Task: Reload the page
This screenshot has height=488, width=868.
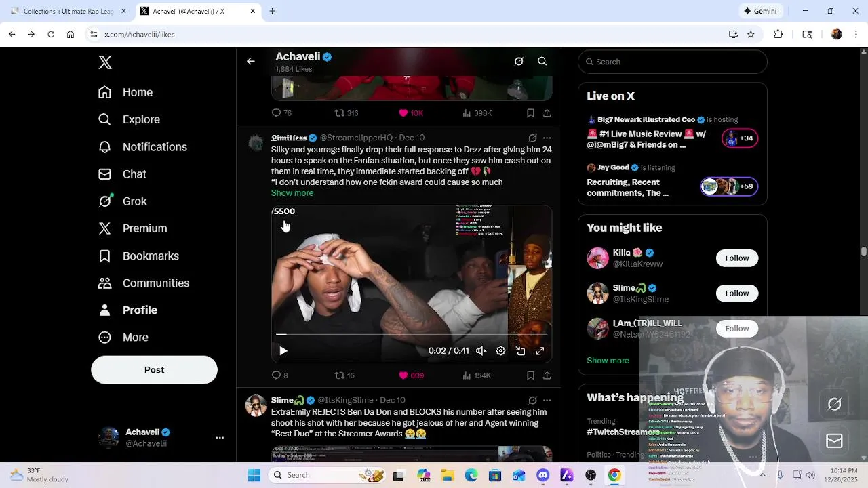Action: 51,34
